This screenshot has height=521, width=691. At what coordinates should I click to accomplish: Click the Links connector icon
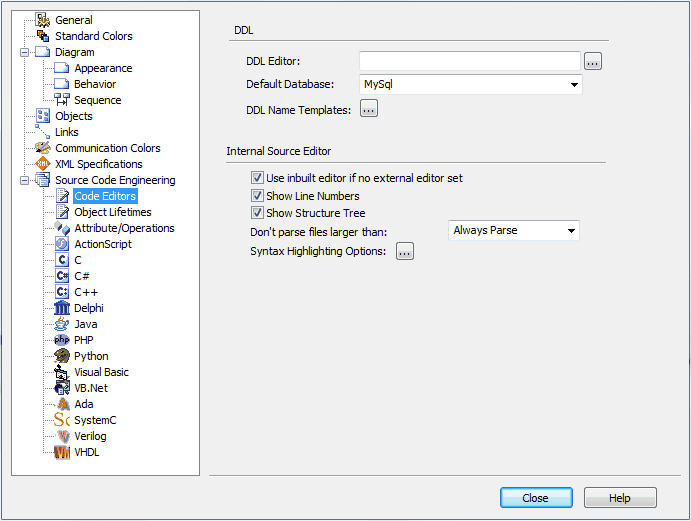[x=43, y=132]
